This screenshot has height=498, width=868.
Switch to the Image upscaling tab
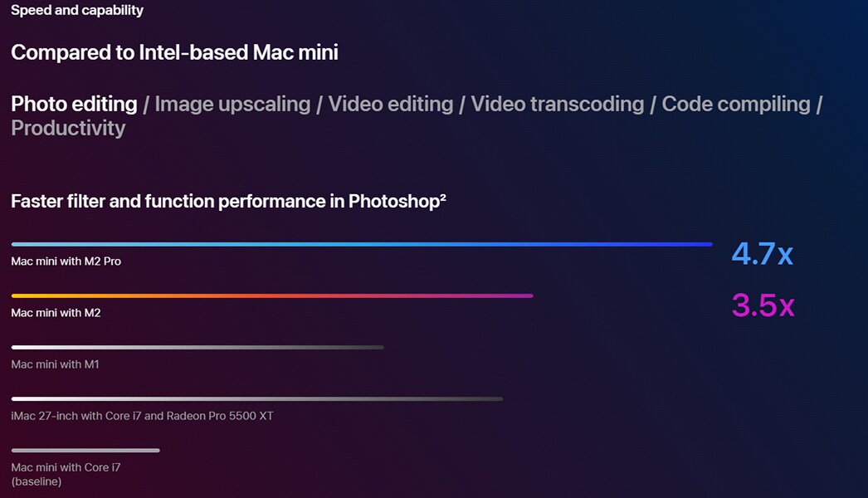pyautogui.click(x=232, y=105)
